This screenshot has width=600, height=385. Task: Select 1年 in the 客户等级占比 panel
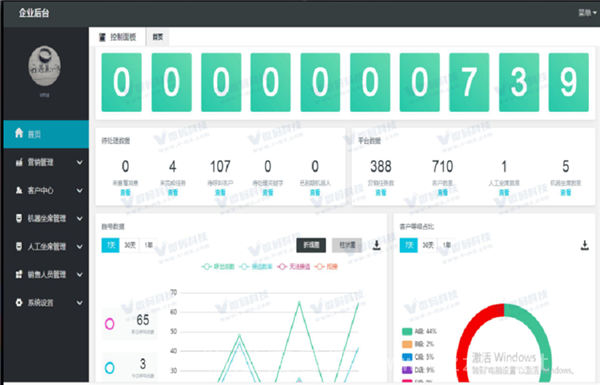pyautogui.click(x=446, y=245)
